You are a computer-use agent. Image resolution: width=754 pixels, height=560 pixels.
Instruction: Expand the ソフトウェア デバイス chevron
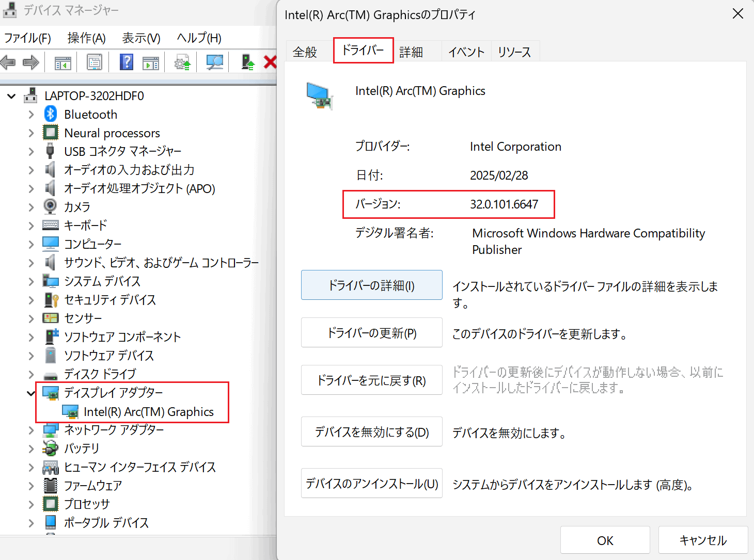click(x=31, y=356)
